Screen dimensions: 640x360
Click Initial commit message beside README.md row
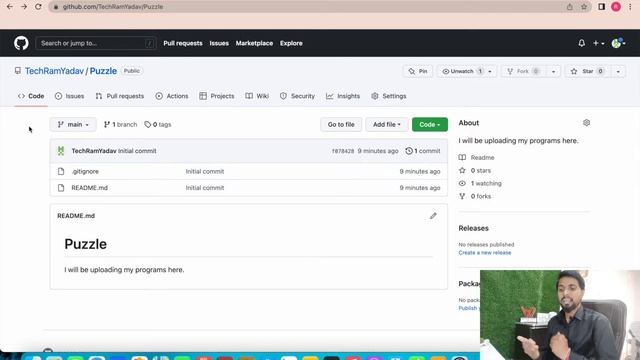pyautogui.click(x=205, y=188)
